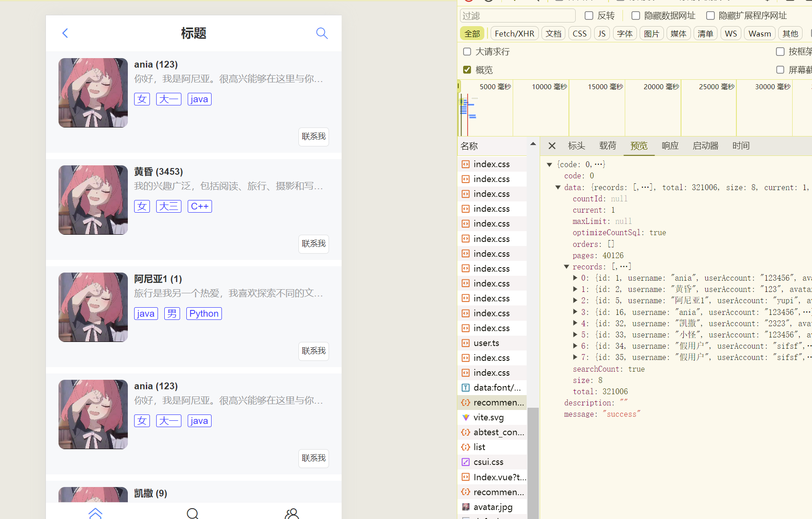Filter requests by 文档 type
Viewport: 812px width, 519px height.
click(554, 34)
